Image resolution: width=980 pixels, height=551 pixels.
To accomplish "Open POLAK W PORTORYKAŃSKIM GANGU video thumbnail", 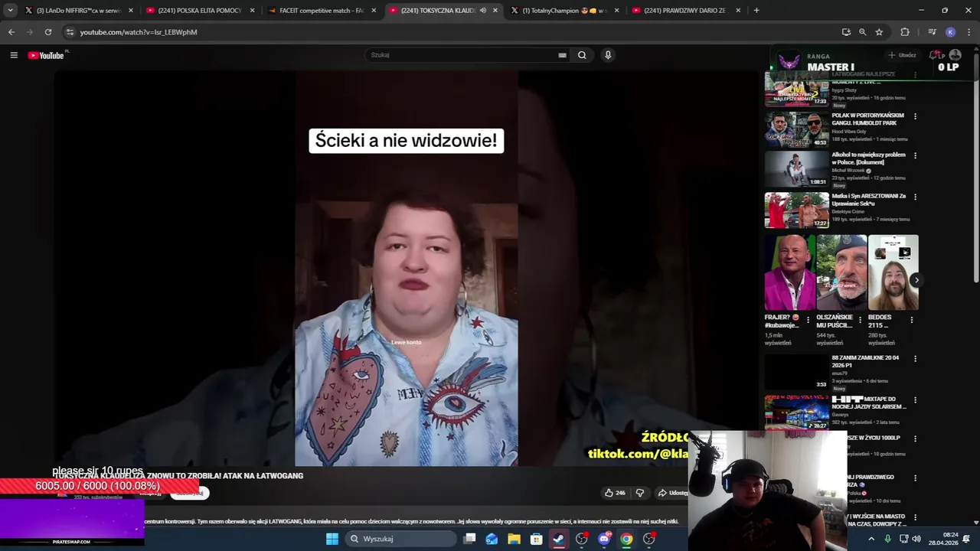I will [797, 129].
